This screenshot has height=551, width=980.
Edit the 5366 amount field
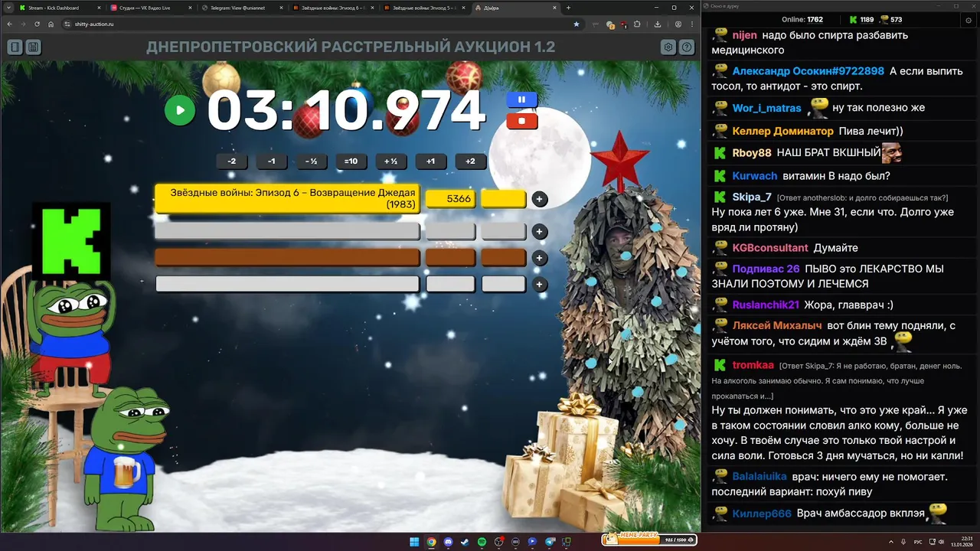pos(451,199)
